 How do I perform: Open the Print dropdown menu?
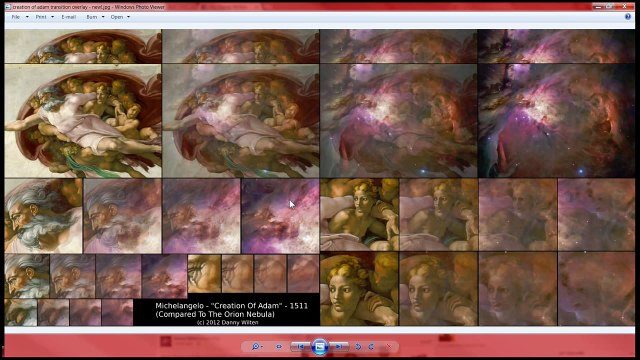coord(44,17)
